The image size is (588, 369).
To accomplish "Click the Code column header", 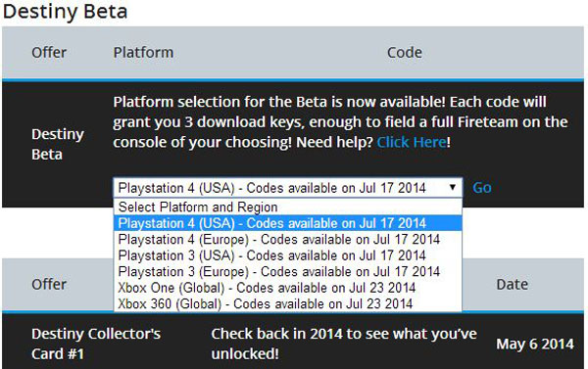I will tap(404, 53).
